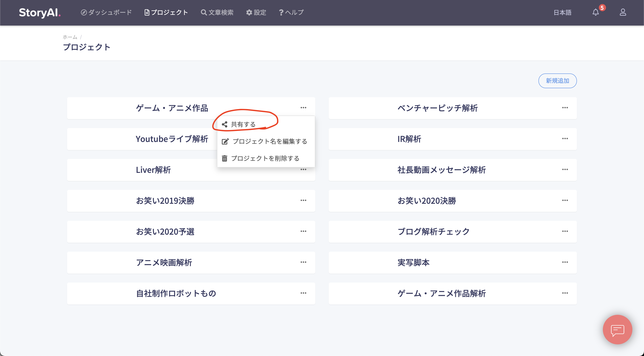Expand the menu on ベンチャーピッチ解析
This screenshot has height=356, width=644.
point(565,107)
